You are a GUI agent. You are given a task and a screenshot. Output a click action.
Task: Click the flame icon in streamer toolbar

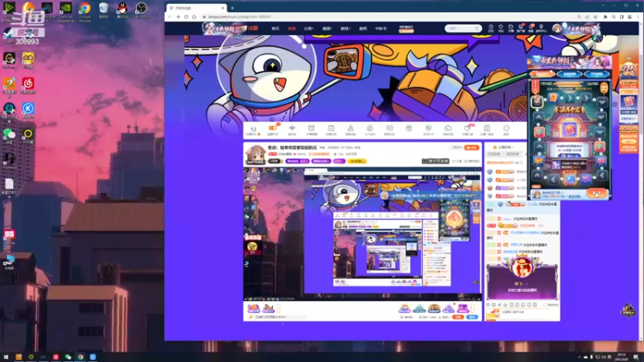click(369, 129)
